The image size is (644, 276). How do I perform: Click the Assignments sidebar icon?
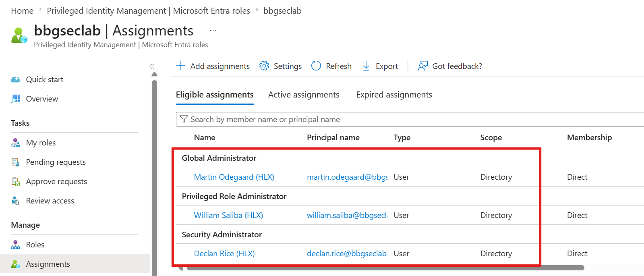point(16,264)
